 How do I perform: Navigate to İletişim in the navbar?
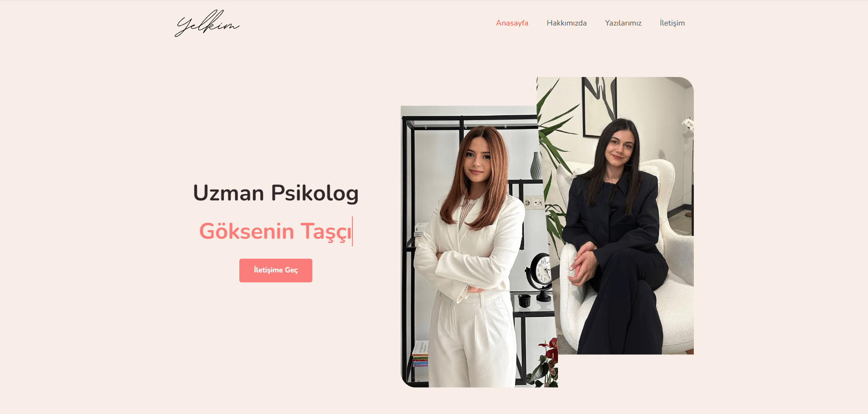pyautogui.click(x=672, y=23)
